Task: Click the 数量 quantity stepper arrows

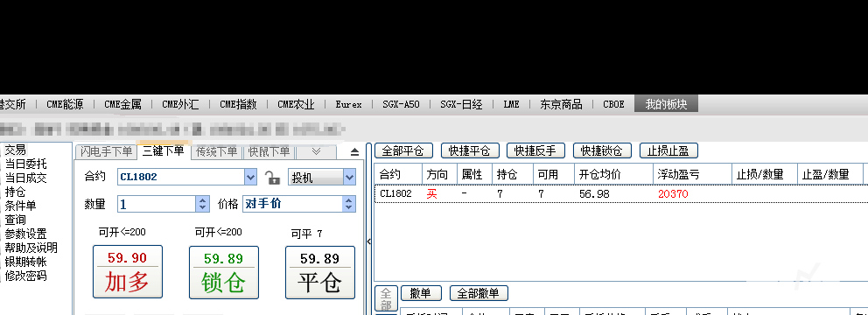Action: tap(203, 204)
